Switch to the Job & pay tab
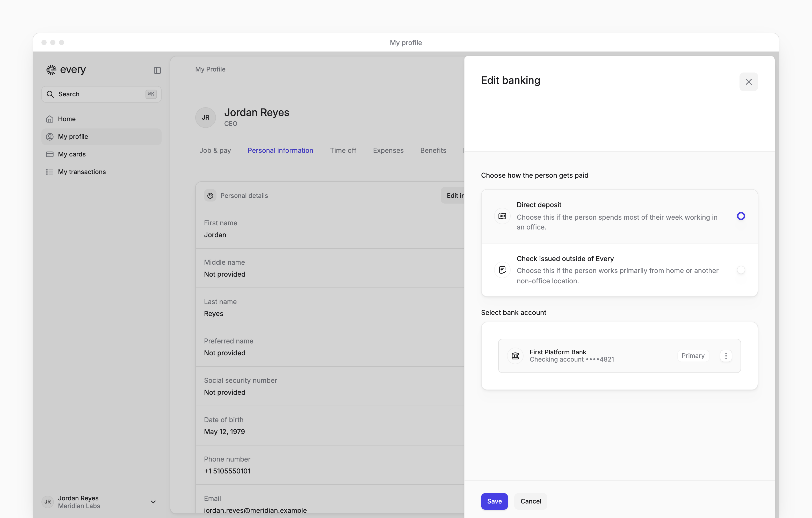 [x=215, y=150]
